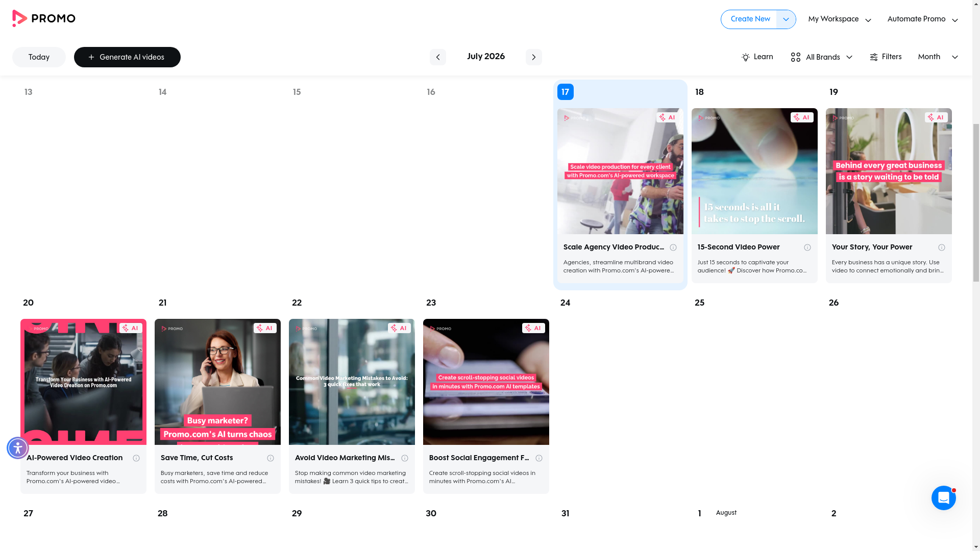Select day 16 date number
Viewport: 980px width, 551px height.
click(431, 92)
